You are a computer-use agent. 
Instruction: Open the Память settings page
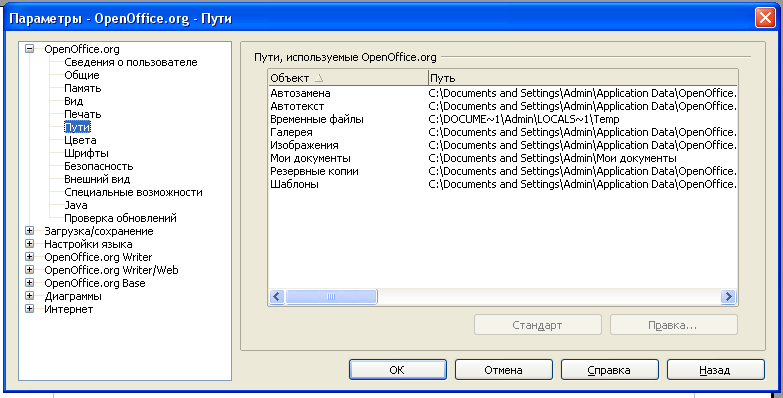pos(83,88)
